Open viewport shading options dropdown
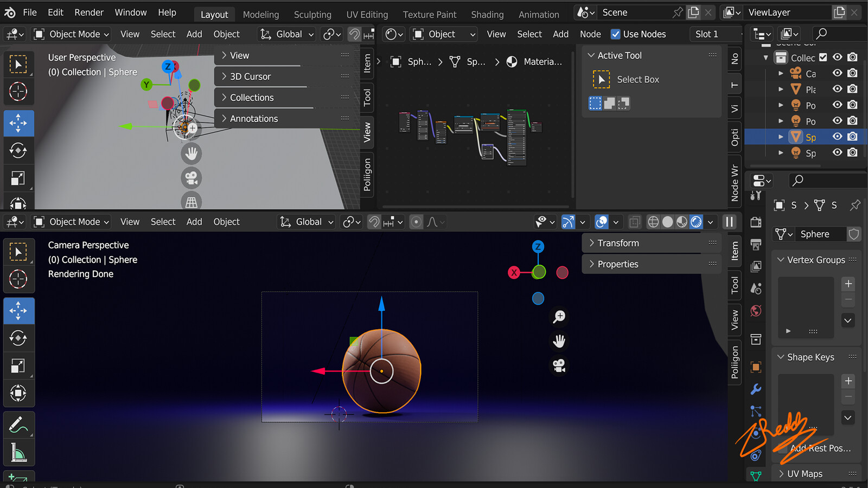The image size is (868, 488). click(710, 222)
